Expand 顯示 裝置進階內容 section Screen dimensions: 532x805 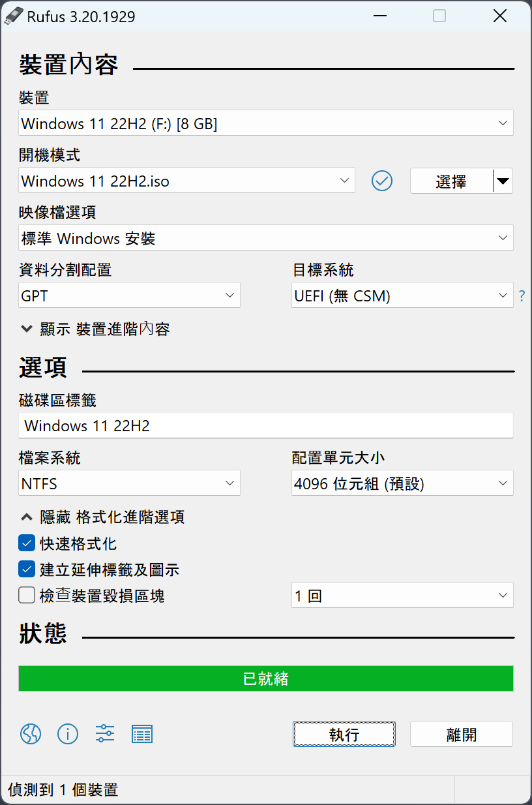click(x=95, y=329)
